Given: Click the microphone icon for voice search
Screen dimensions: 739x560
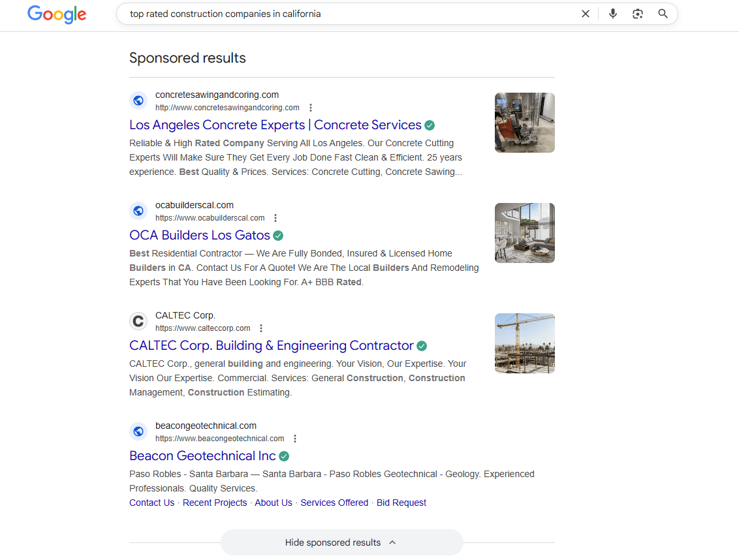Looking at the screenshot, I should 612,13.
